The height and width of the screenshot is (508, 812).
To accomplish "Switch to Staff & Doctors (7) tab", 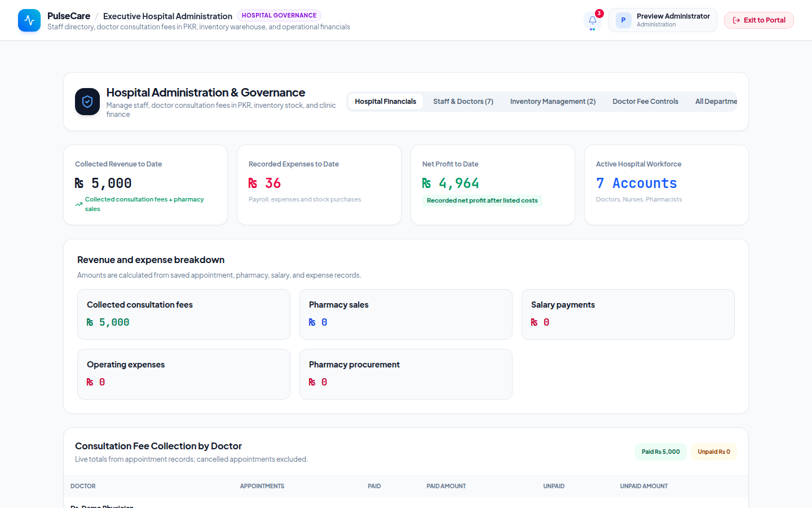I will pyautogui.click(x=463, y=102).
